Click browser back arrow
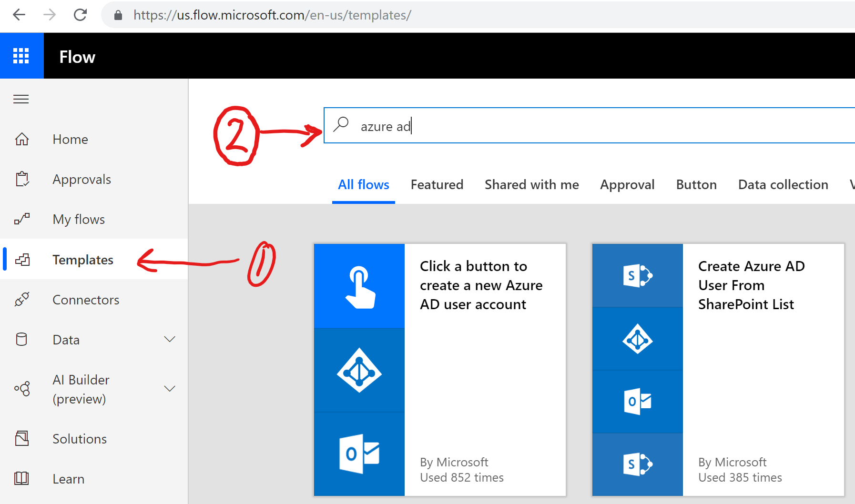 point(19,15)
